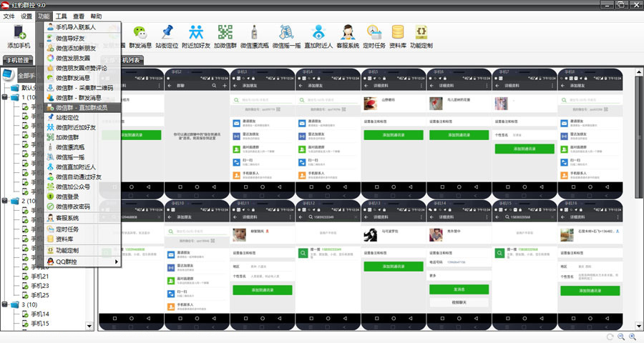Click the 添加手机 add phone toolbar icon

click(x=19, y=36)
